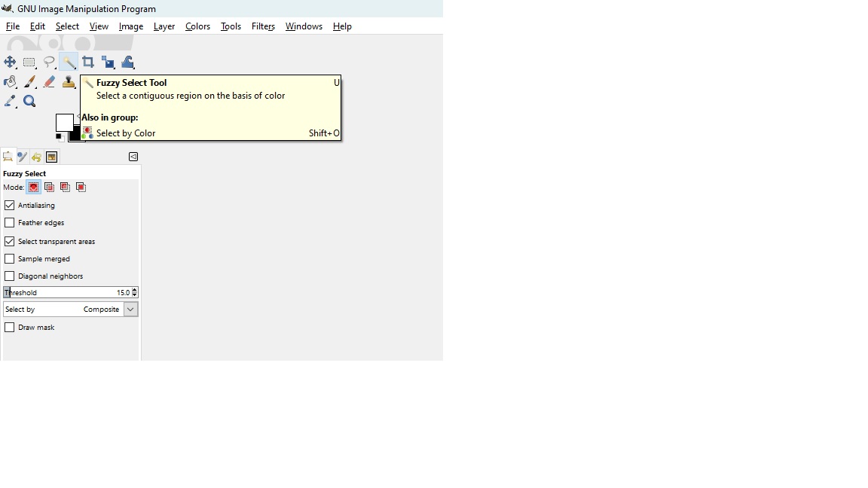Viewport: 868px width, 488px height.
Task: Set mode to Add to selection
Action: pos(49,187)
